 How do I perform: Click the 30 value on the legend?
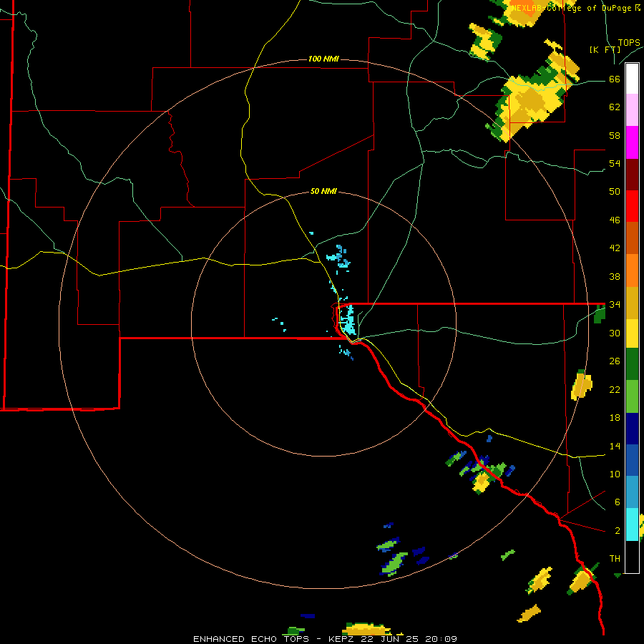point(615,333)
